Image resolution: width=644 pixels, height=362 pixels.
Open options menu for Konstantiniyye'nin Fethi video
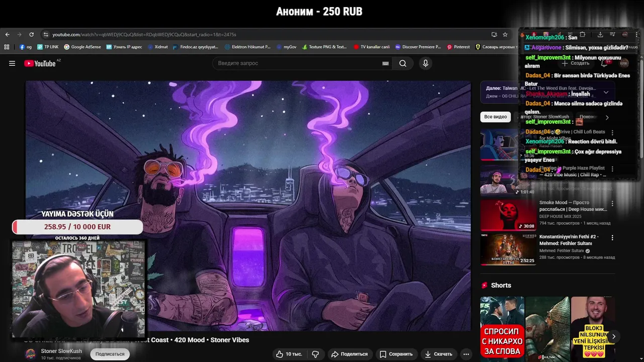click(612, 237)
